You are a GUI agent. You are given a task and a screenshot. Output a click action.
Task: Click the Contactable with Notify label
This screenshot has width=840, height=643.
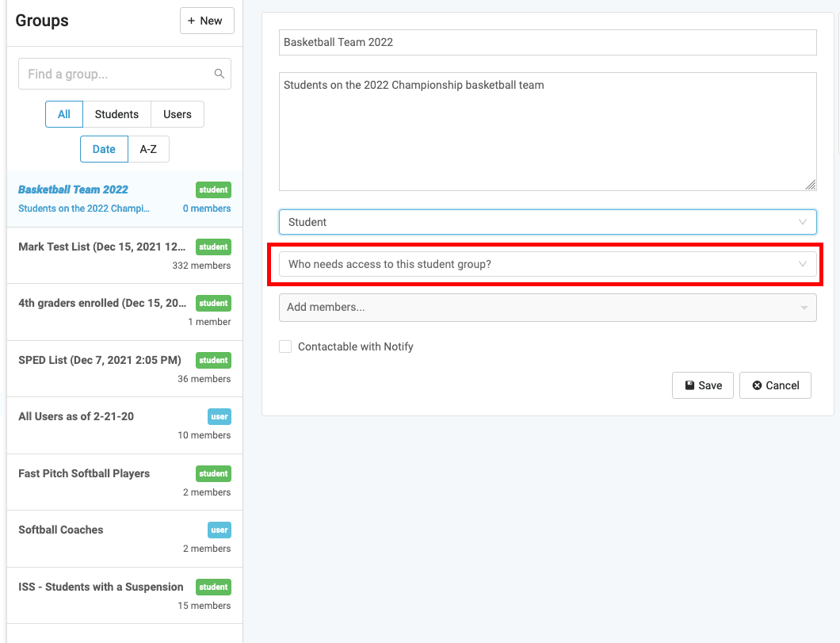pos(356,346)
